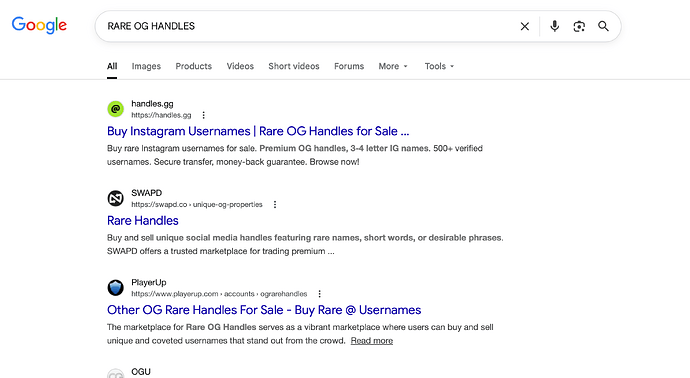Click the SWAPD favicon
The height and width of the screenshot is (378, 690).
tap(116, 198)
